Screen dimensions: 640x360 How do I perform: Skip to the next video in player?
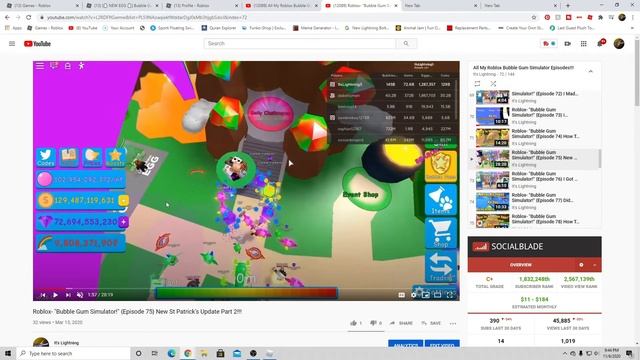click(x=68, y=295)
